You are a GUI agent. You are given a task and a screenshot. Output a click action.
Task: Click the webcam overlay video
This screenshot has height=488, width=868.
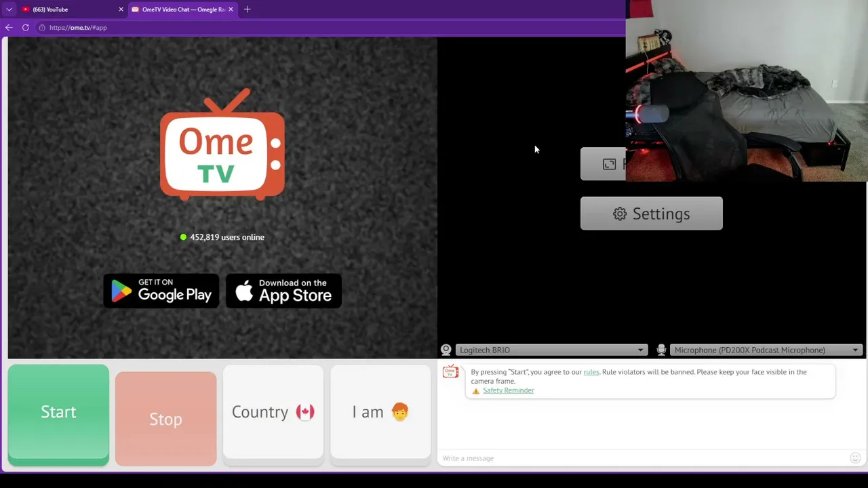tap(747, 91)
